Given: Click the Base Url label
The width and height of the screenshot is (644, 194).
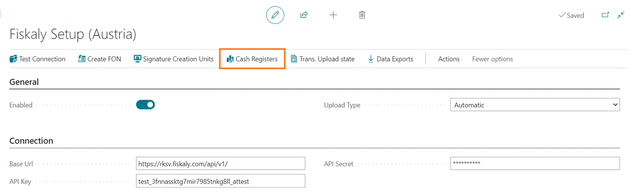Looking at the screenshot, I should click(x=21, y=164).
